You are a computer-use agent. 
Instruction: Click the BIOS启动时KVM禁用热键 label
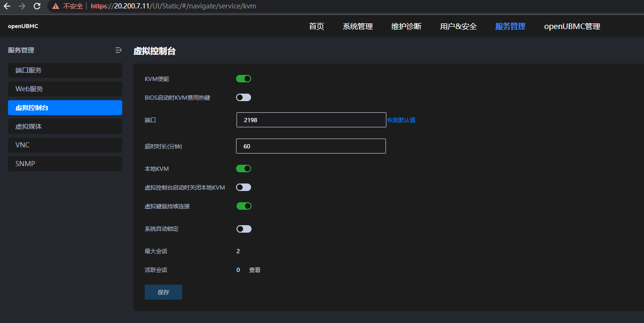(x=178, y=98)
